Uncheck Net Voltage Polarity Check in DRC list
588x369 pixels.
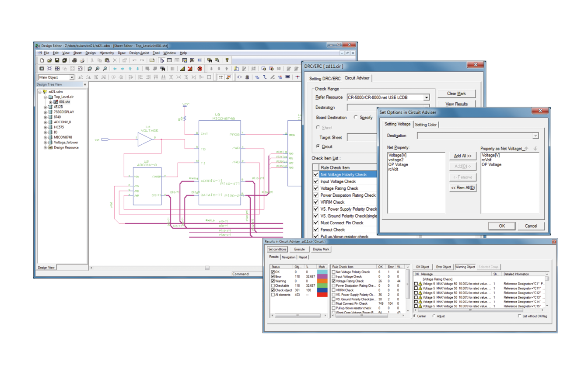pos(316,174)
